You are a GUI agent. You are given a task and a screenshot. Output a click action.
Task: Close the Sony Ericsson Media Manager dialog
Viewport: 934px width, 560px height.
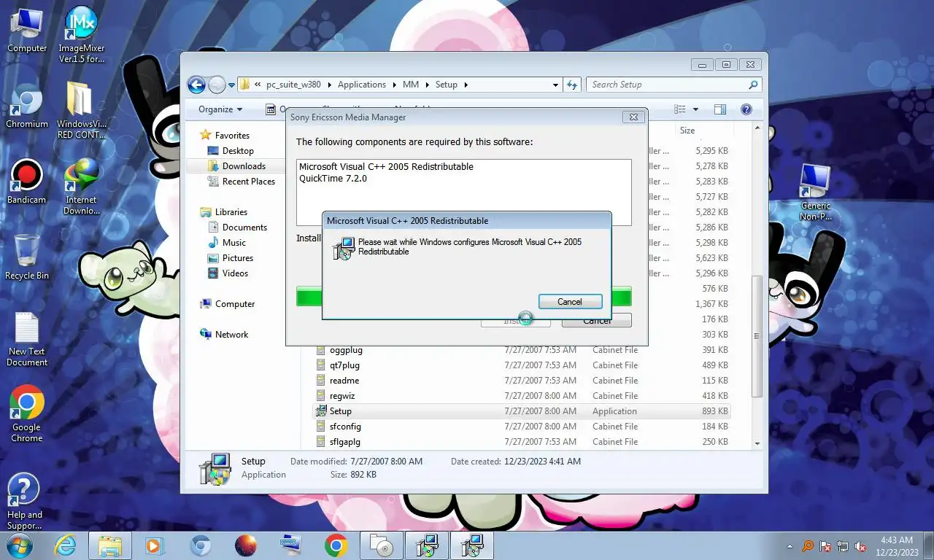(x=633, y=117)
